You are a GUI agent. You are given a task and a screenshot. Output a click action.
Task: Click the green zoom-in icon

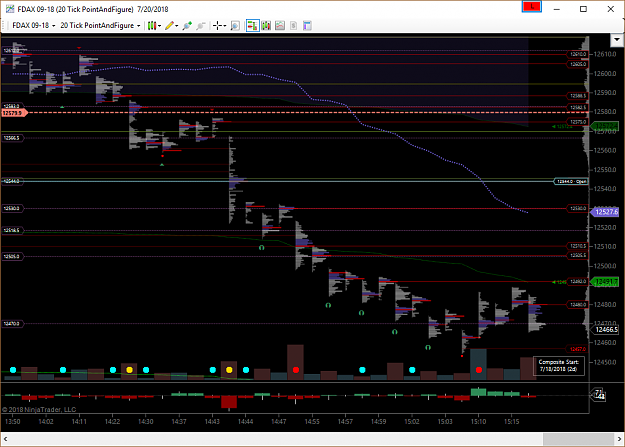click(x=187, y=26)
